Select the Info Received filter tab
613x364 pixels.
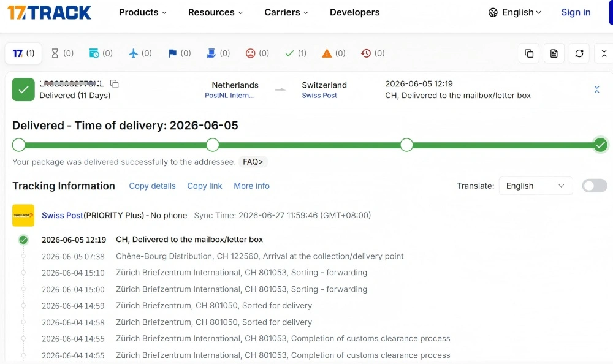click(x=101, y=53)
